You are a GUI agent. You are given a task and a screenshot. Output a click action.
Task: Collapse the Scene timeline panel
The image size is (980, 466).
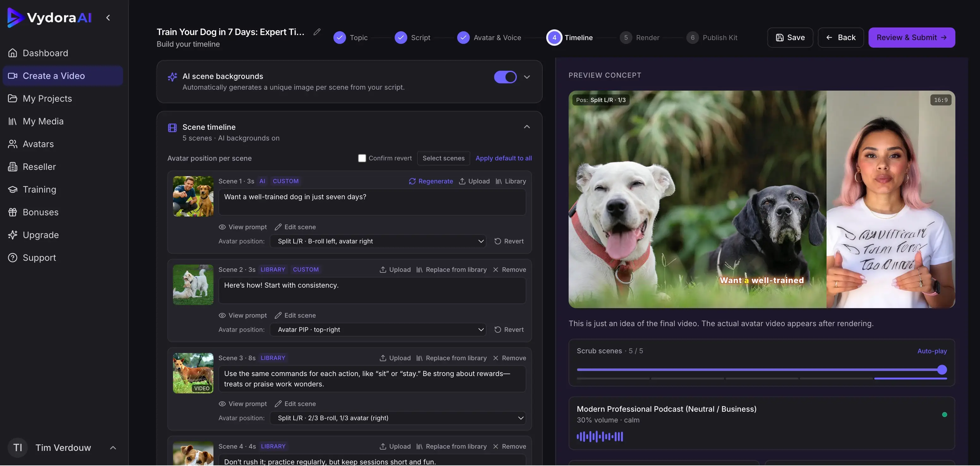point(527,127)
